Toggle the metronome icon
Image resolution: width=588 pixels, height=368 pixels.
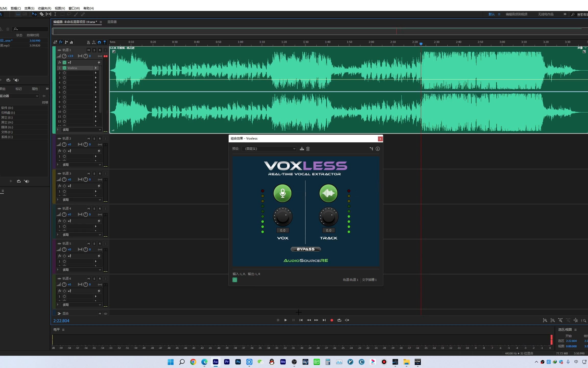(x=88, y=42)
